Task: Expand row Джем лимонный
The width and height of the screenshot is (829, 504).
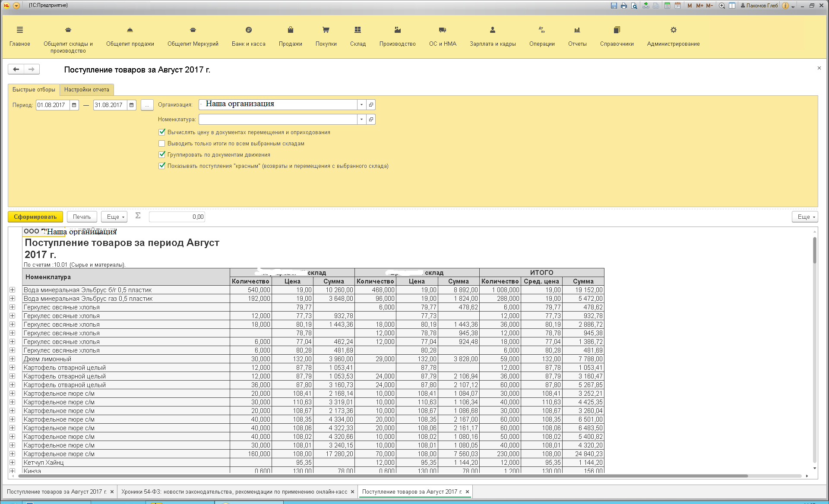Action: 13,359
